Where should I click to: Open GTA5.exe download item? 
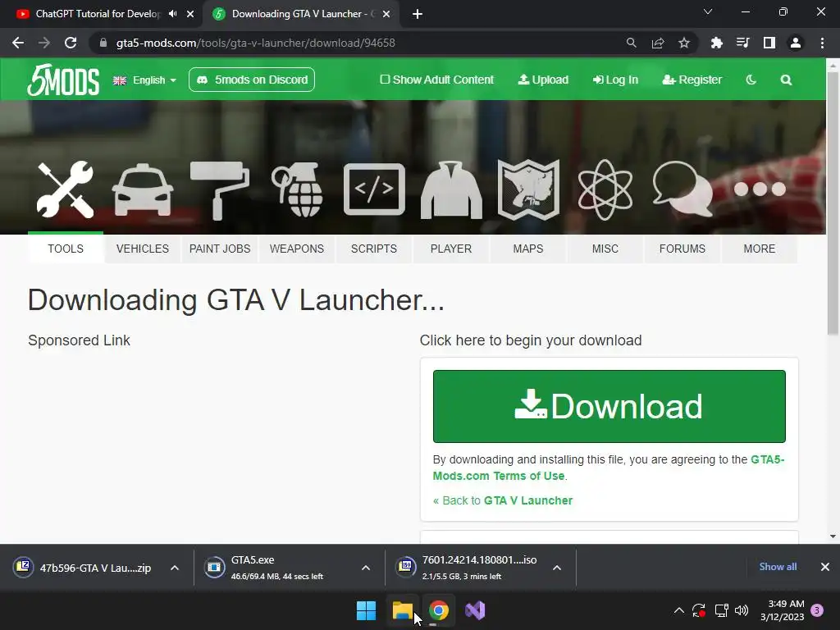[x=279, y=568]
